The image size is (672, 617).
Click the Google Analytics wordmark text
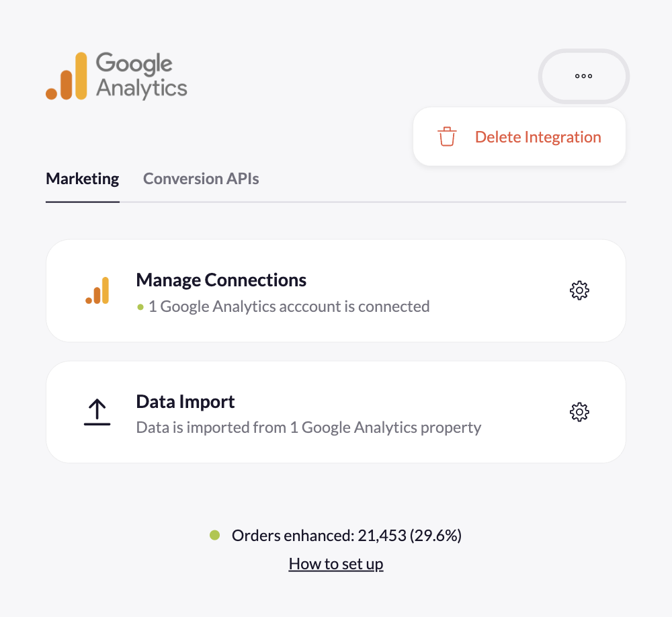[x=141, y=76]
